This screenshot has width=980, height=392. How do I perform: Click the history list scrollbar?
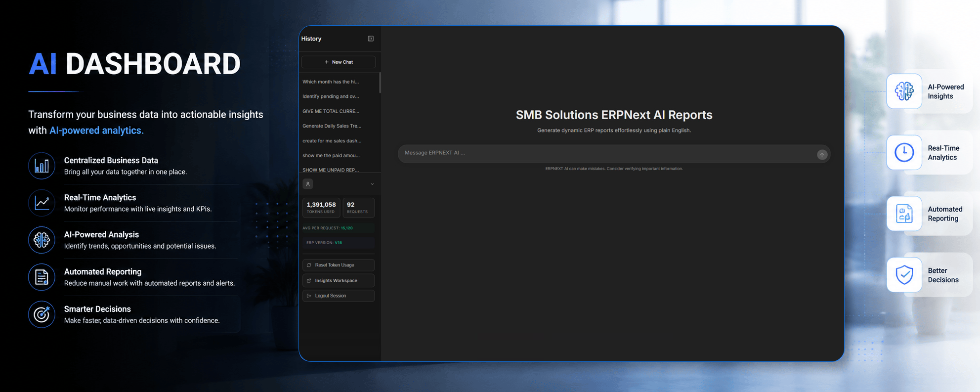(380, 83)
